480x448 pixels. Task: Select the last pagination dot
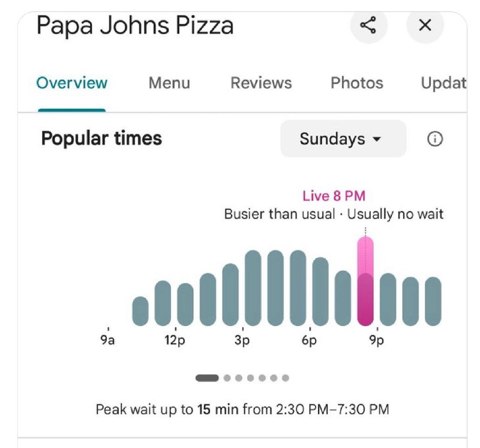(x=286, y=378)
